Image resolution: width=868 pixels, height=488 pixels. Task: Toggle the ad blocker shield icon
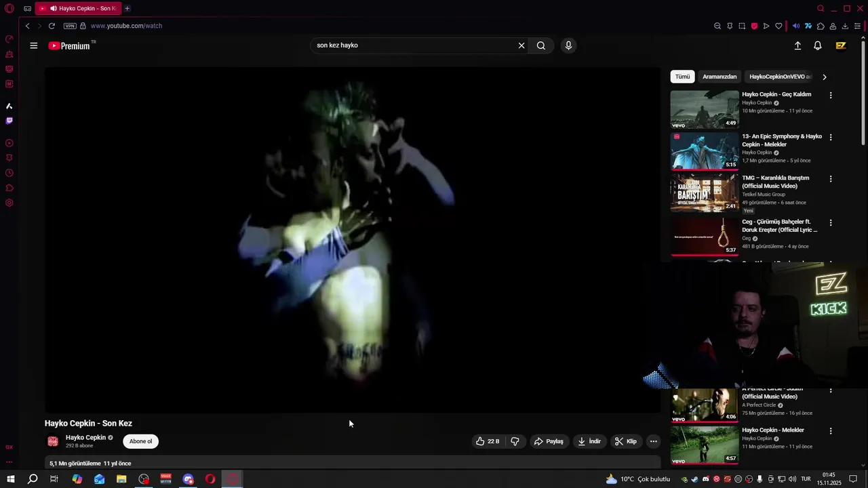[754, 26]
